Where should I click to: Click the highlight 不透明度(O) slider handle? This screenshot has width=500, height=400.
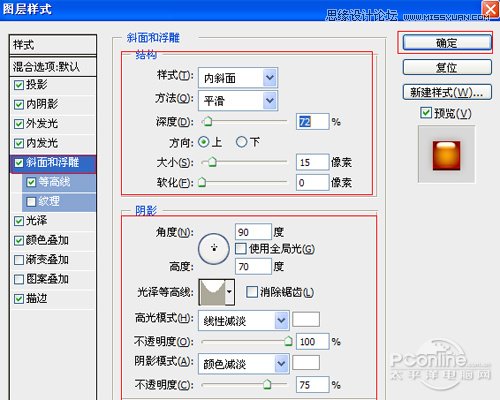tap(288, 341)
